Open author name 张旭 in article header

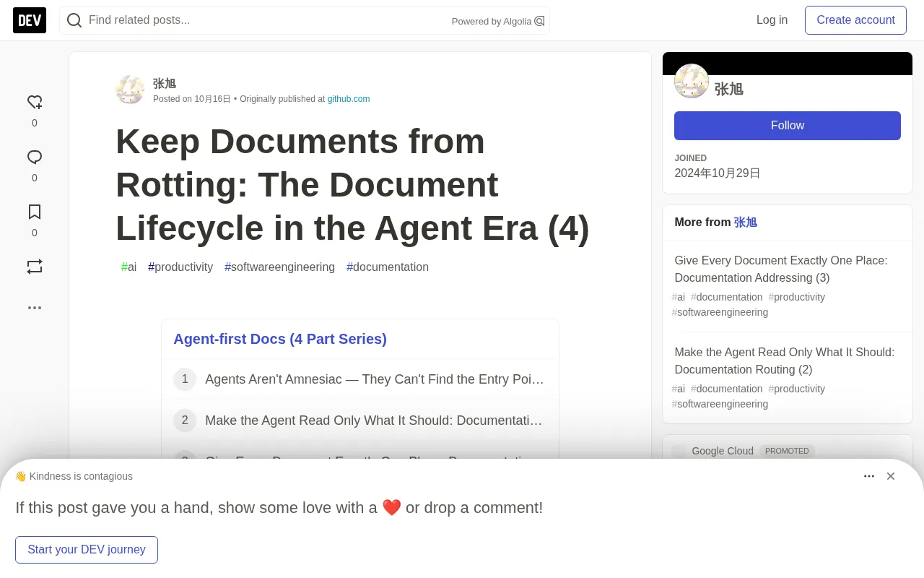(165, 83)
